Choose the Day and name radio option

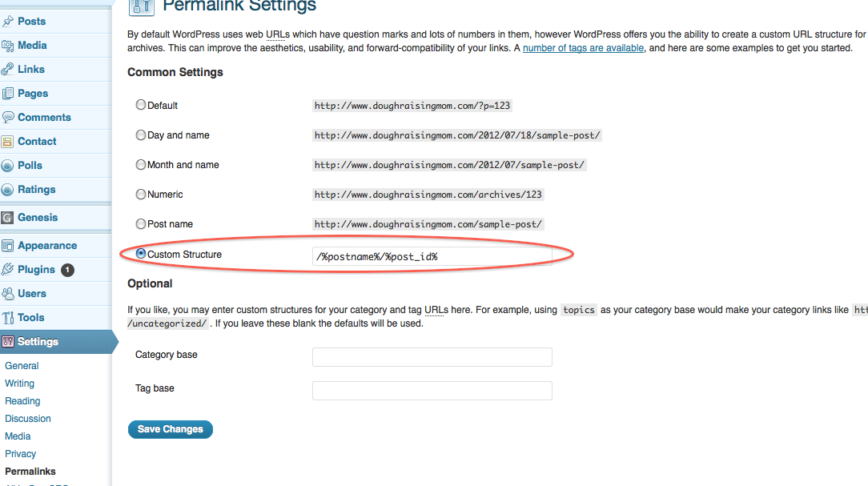(141, 135)
